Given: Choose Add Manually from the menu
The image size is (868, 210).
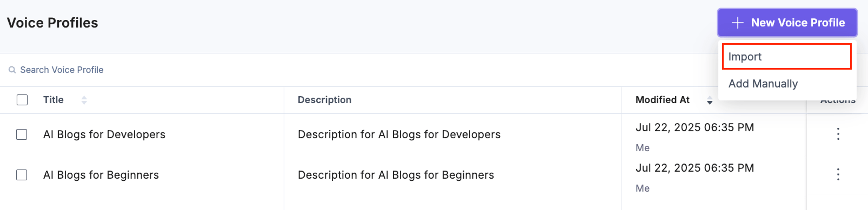Looking at the screenshot, I should pos(763,84).
